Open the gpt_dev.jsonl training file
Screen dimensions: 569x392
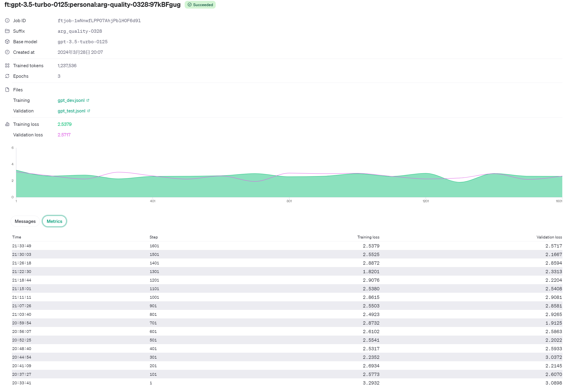[71, 100]
